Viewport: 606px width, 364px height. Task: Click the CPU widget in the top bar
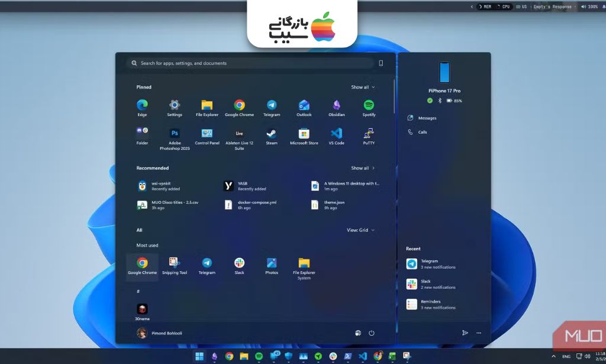click(x=504, y=7)
